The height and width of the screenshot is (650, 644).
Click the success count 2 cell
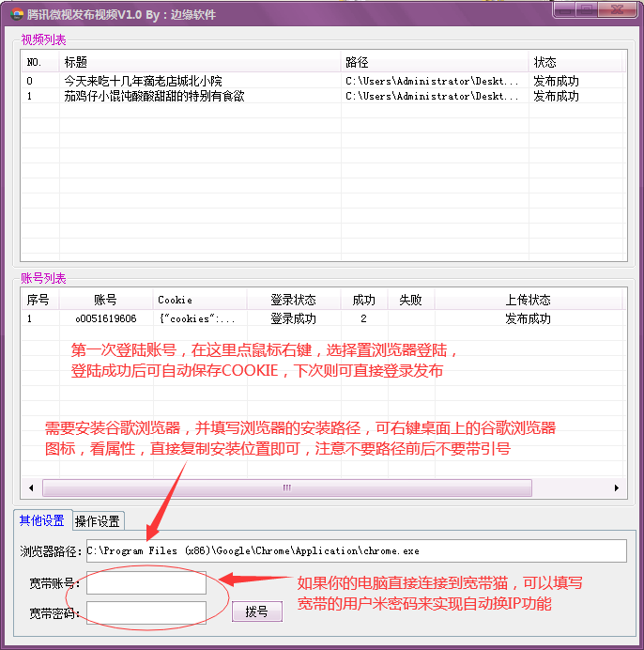(x=363, y=318)
